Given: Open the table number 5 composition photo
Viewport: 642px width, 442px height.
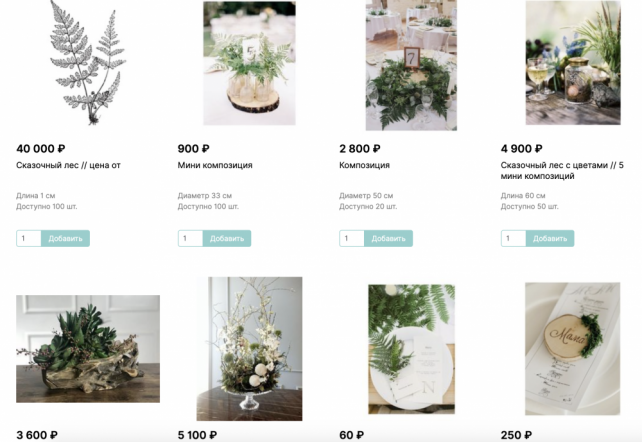Looking at the screenshot, I should click(249, 63).
